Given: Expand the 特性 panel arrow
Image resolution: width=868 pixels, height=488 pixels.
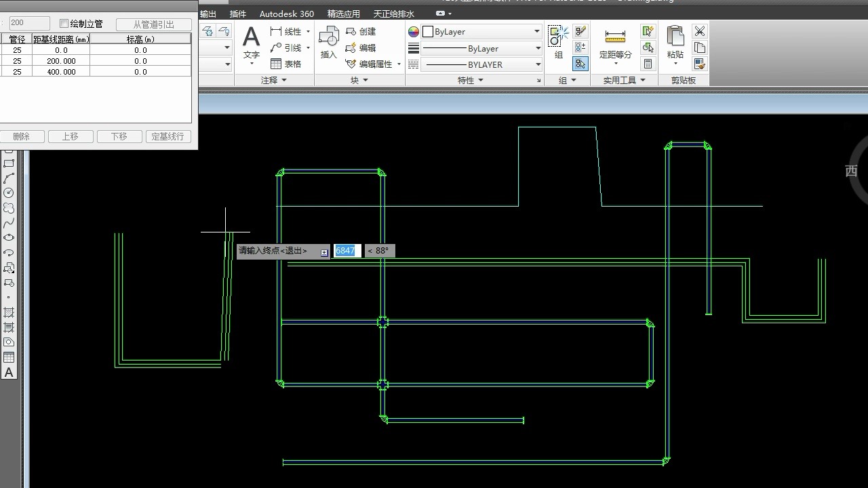Looking at the screenshot, I should pos(481,80).
